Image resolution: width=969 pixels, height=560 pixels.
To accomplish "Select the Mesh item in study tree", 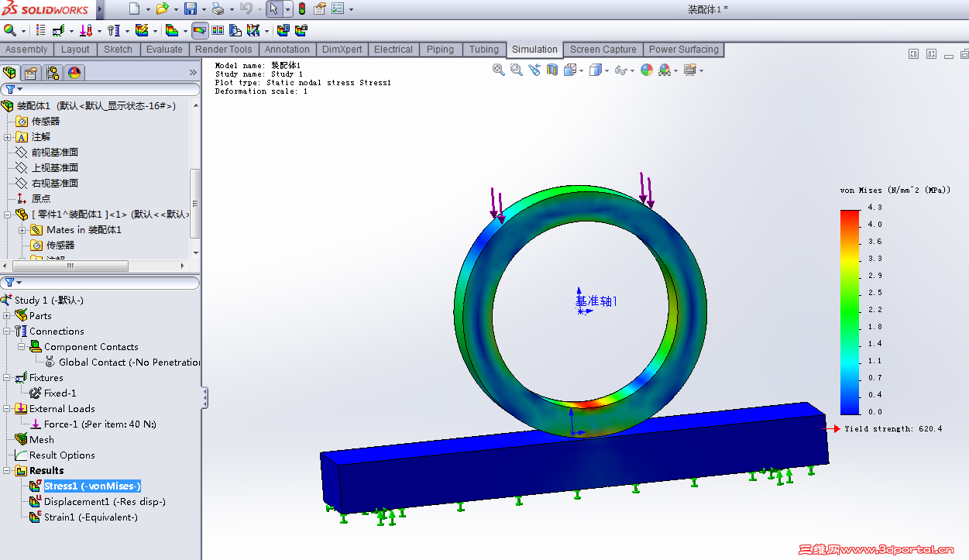I will click(41, 440).
